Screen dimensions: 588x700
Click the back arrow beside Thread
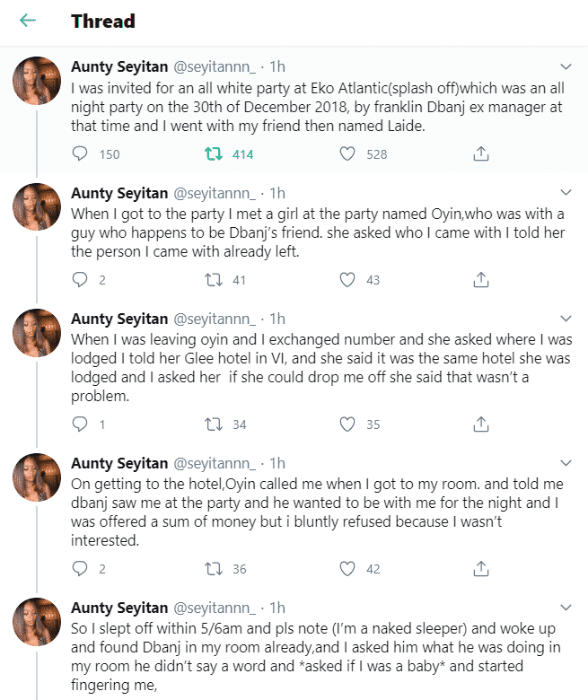[x=28, y=21]
